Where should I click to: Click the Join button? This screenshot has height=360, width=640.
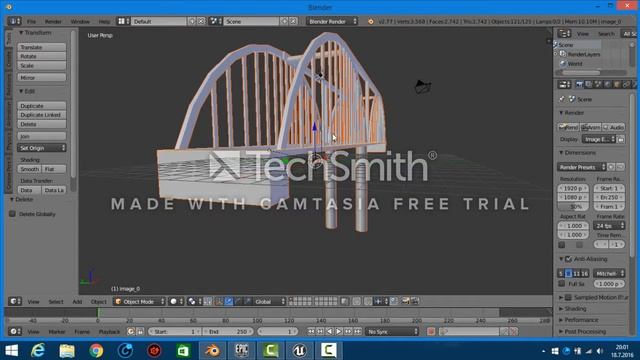pos(42,136)
